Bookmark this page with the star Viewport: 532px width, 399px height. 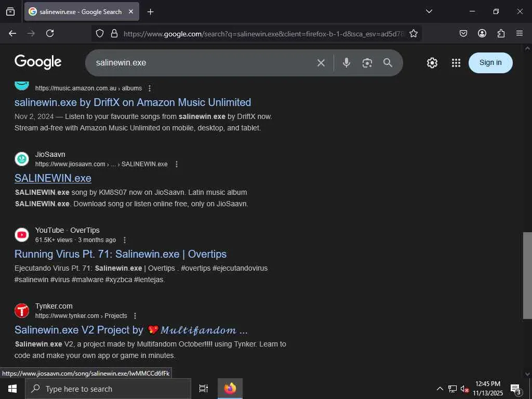click(413, 33)
